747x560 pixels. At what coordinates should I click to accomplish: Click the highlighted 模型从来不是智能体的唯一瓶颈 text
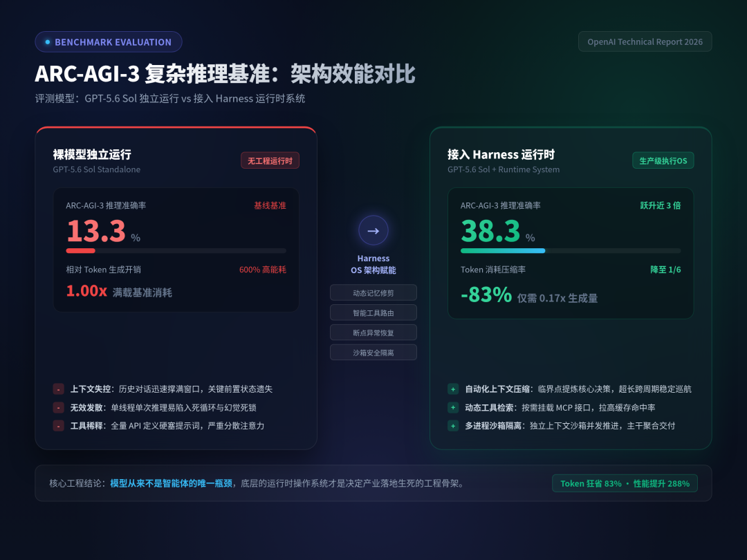tap(172, 483)
